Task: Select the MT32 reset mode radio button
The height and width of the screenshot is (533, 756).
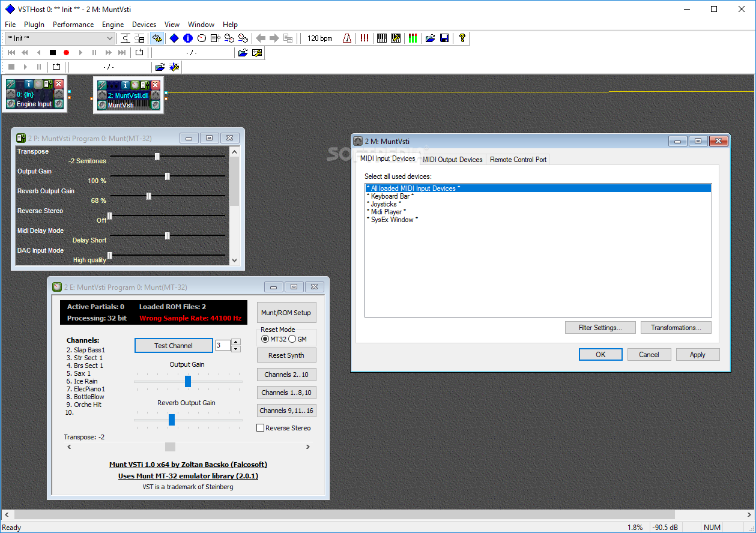Action: point(265,339)
